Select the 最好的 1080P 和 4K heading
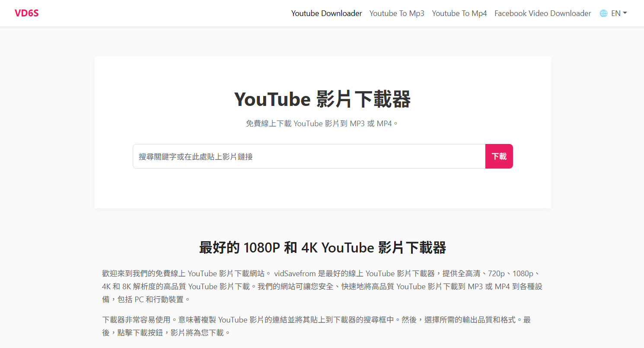 322,248
